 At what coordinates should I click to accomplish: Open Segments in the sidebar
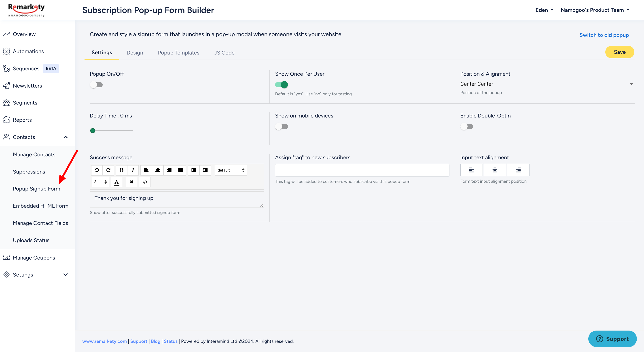[x=25, y=103]
